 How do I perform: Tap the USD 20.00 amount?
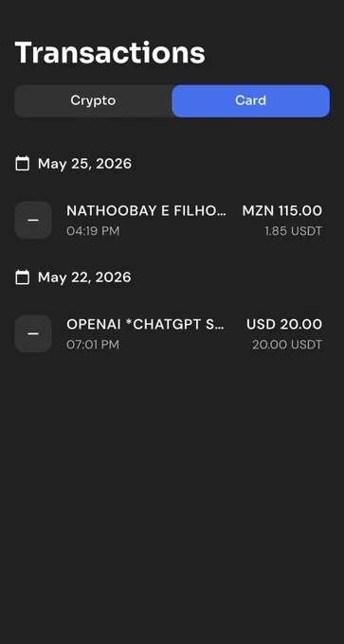284,325
